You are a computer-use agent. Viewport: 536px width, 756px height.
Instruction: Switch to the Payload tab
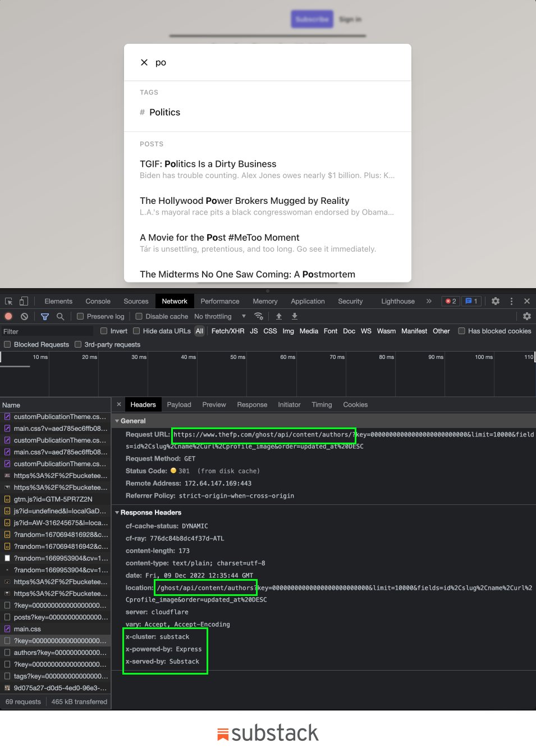[179, 404]
